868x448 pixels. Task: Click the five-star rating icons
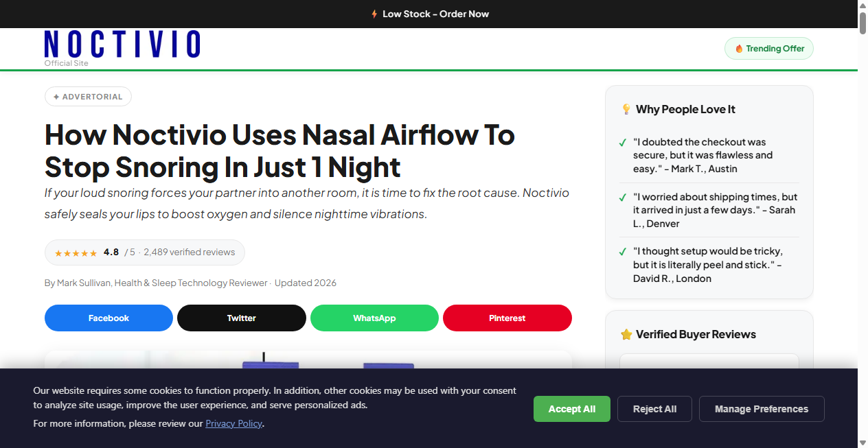tap(76, 253)
